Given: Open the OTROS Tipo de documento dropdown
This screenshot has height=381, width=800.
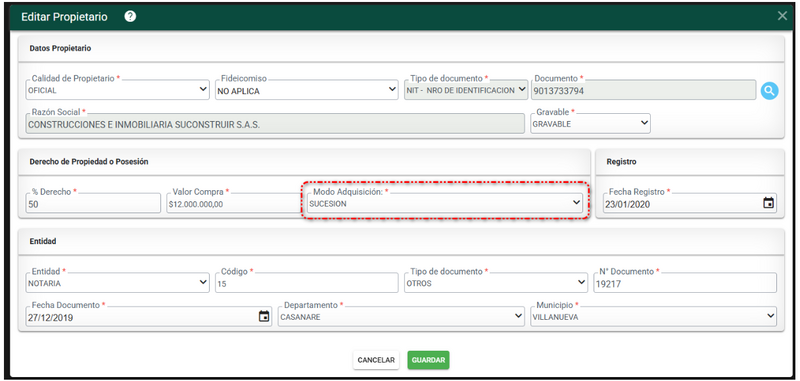Looking at the screenshot, I should click(x=496, y=283).
